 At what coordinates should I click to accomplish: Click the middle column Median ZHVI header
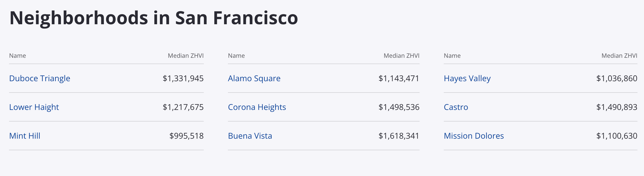(401, 56)
